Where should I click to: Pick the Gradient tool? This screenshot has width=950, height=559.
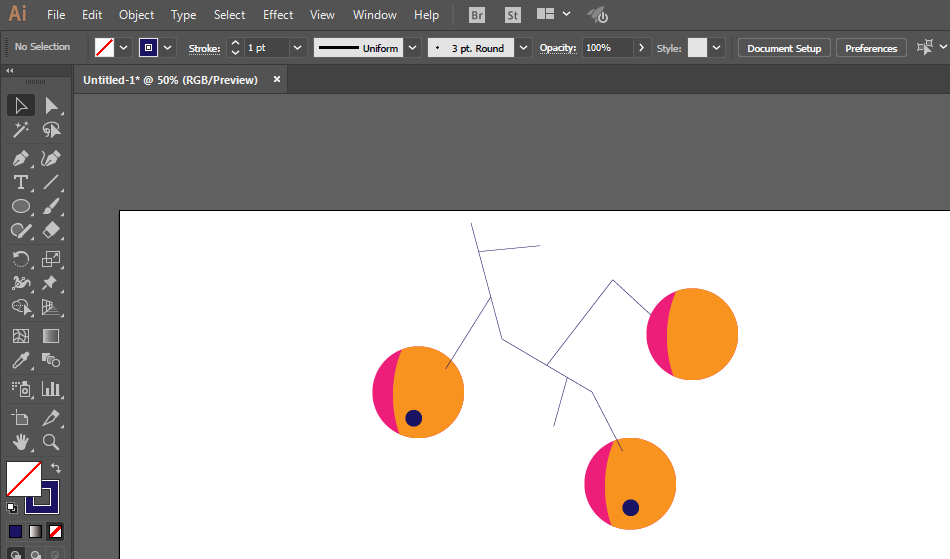tap(51, 336)
